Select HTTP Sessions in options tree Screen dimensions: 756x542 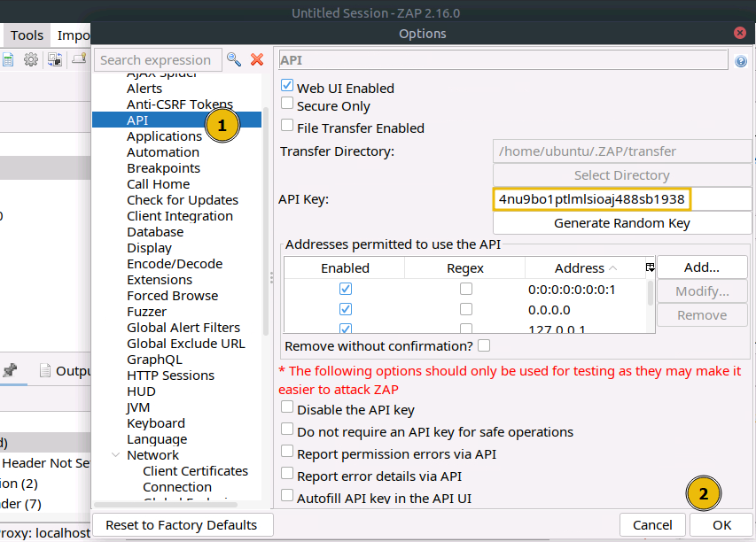pyautogui.click(x=171, y=376)
